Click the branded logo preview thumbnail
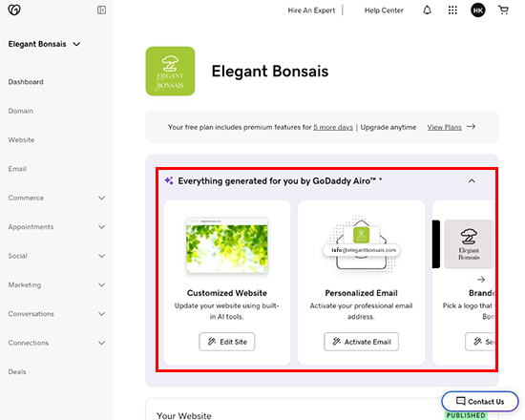The height and width of the screenshot is (420, 525). 469,243
